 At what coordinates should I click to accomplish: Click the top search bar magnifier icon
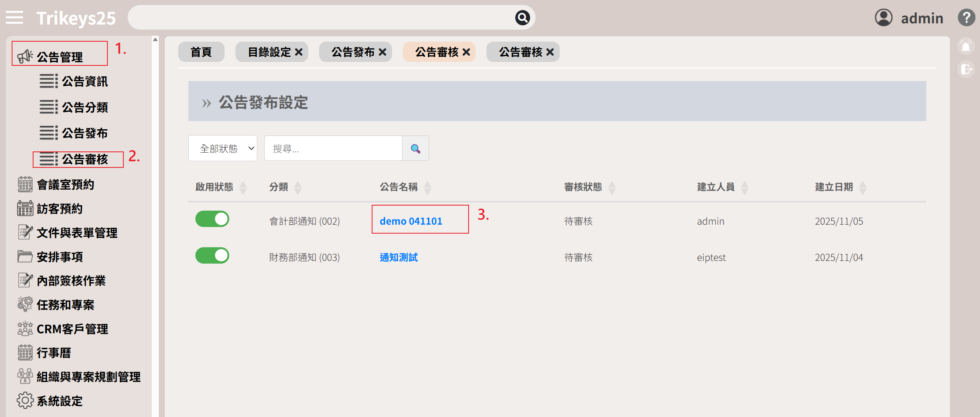pos(522,18)
